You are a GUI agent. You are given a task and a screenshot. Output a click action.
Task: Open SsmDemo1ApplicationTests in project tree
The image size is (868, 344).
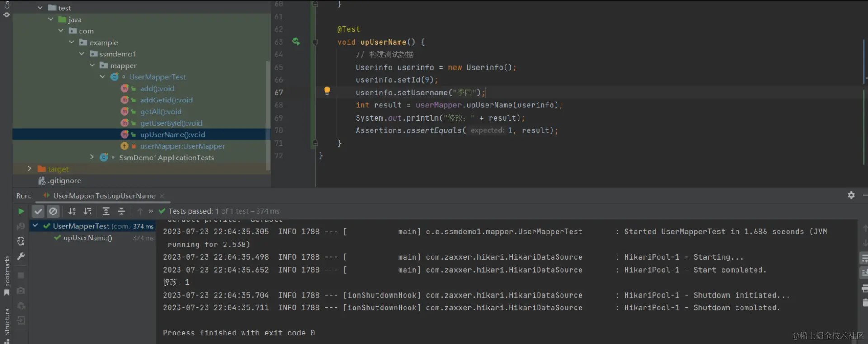167,158
